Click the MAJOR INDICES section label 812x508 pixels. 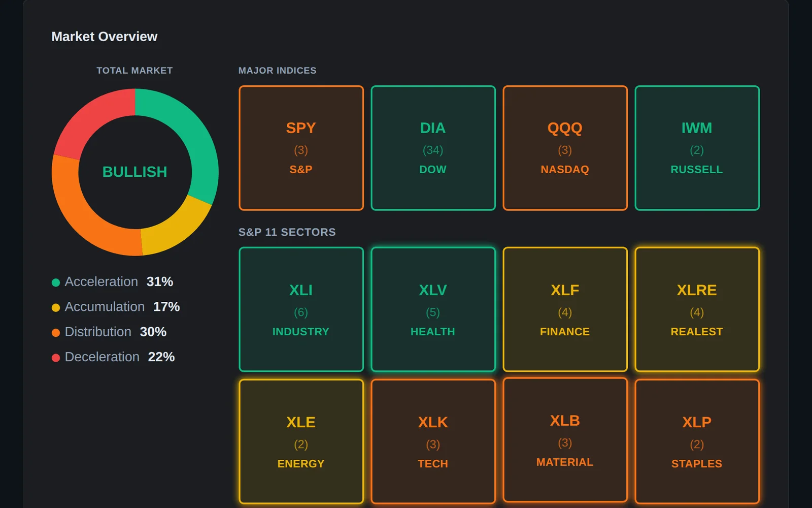[x=278, y=71]
